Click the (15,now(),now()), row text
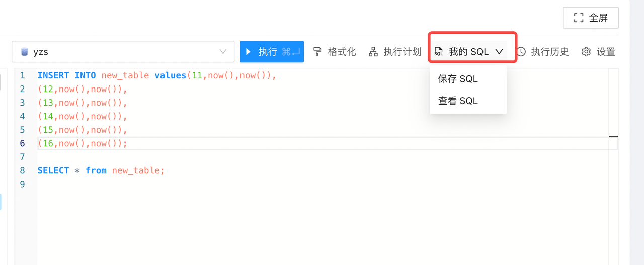This screenshot has height=265, width=644. pyautogui.click(x=83, y=130)
